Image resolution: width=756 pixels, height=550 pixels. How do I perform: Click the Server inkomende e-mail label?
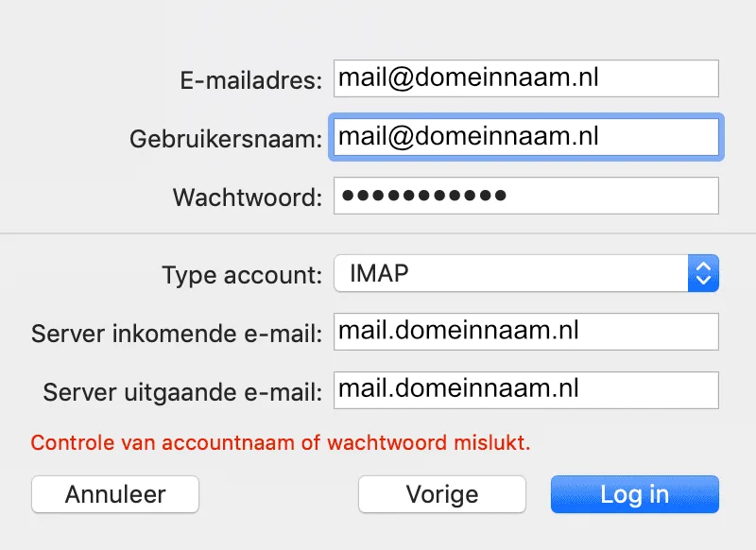click(178, 334)
